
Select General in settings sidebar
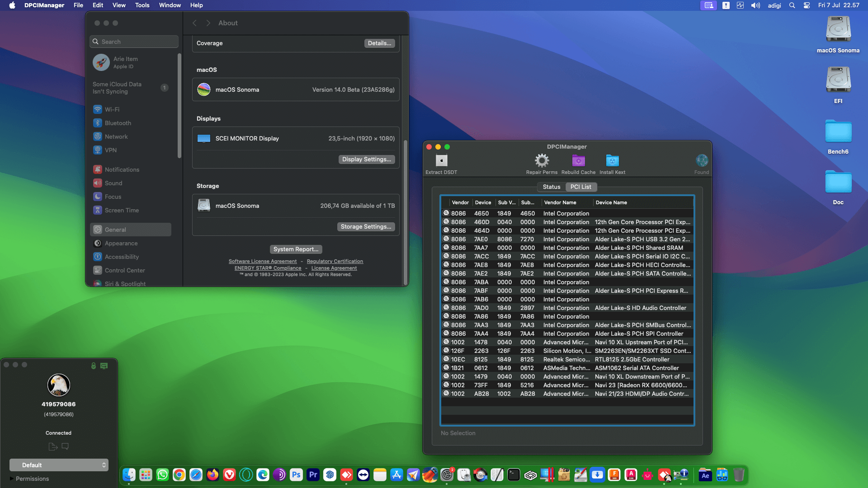tap(131, 230)
